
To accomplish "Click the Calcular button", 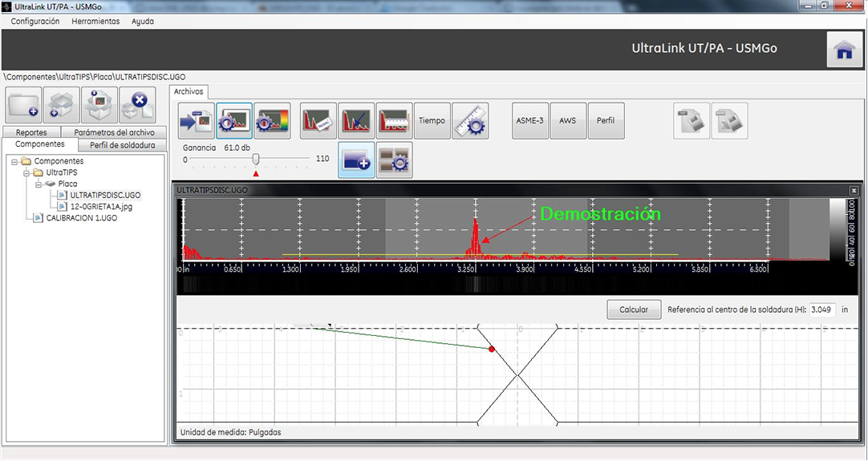I will pos(634,310).
